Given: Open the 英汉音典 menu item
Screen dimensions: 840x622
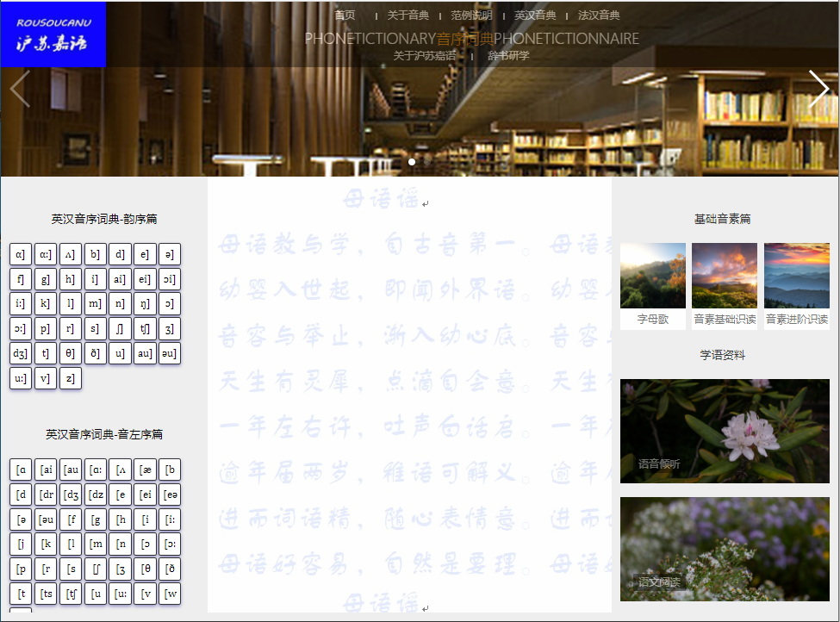Looking at the screenshot, I should coord(535,15).
